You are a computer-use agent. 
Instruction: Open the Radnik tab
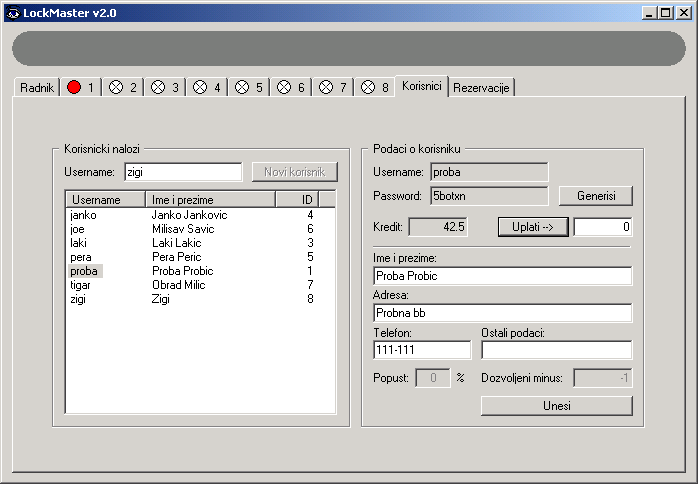(x=37, y=87)
